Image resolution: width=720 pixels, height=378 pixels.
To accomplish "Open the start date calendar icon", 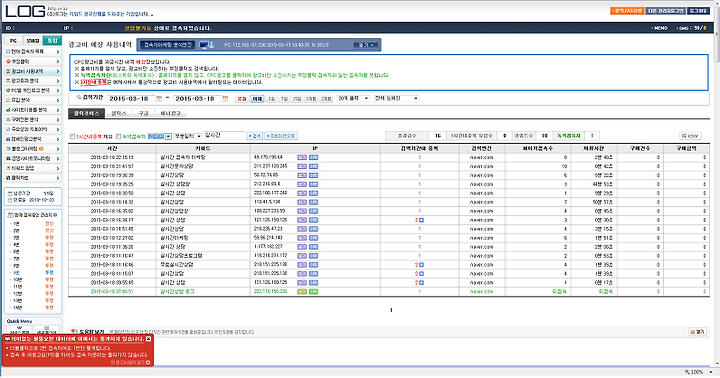I will pyautogui.click(x=159, y=99).
